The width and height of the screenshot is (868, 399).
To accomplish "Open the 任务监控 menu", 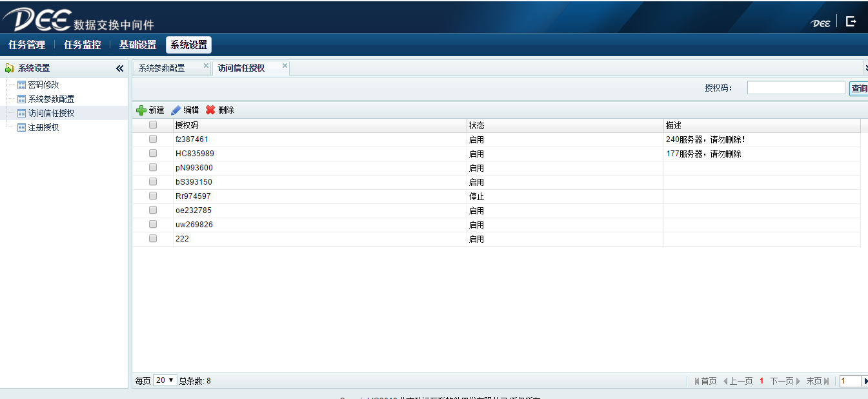I will [83, 45].
